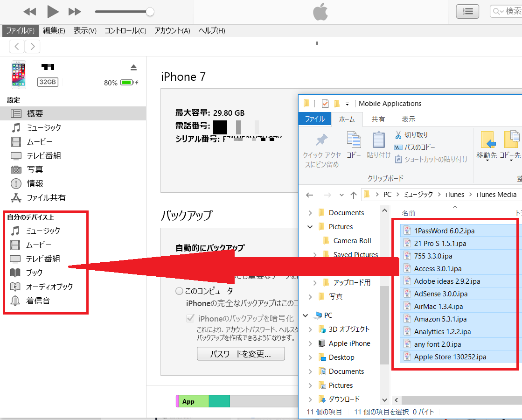Switch to the Explorer 表示 ribbon tab
Viewport: 522px width, 420px height.
[x=409, y=119]
